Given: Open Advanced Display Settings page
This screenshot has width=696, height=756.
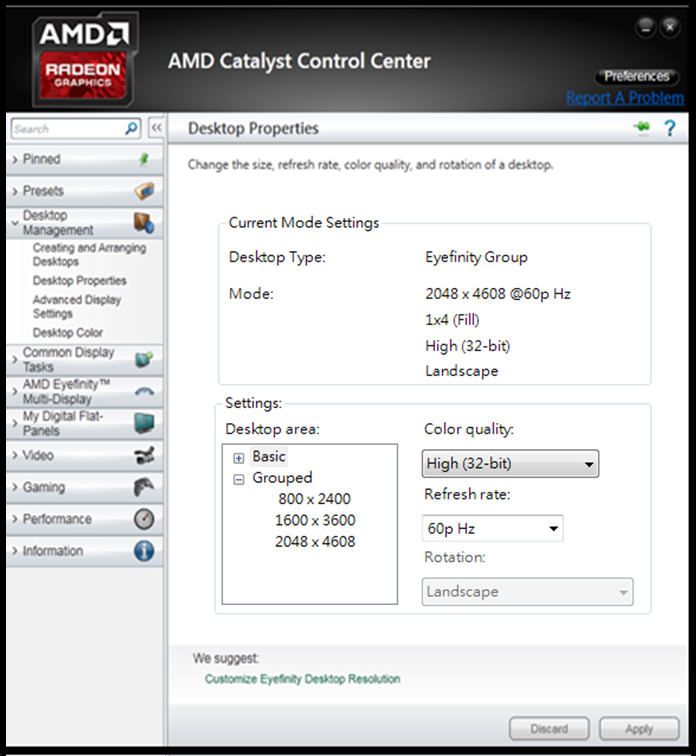Looking at the screenshot, I should (77, 307).
